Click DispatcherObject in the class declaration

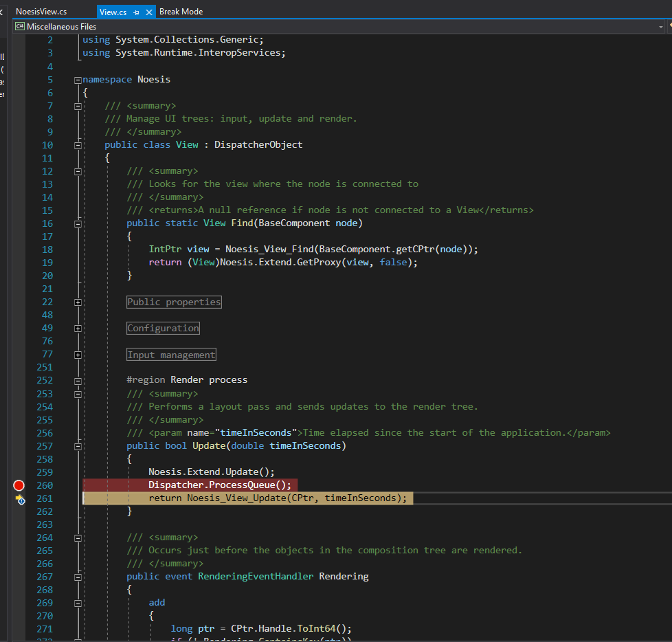[258, 144]
